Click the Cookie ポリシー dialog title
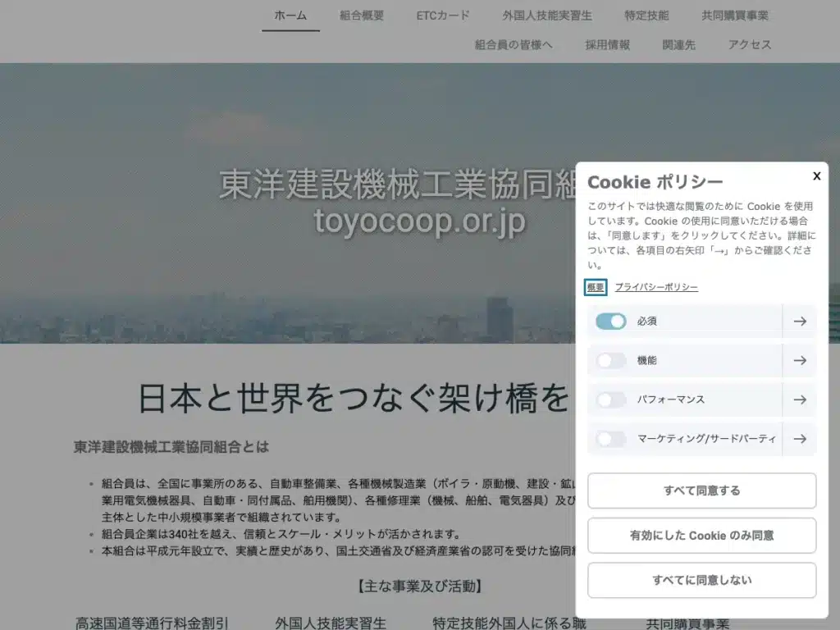This screenshot has height=630, width=840. 655,182
